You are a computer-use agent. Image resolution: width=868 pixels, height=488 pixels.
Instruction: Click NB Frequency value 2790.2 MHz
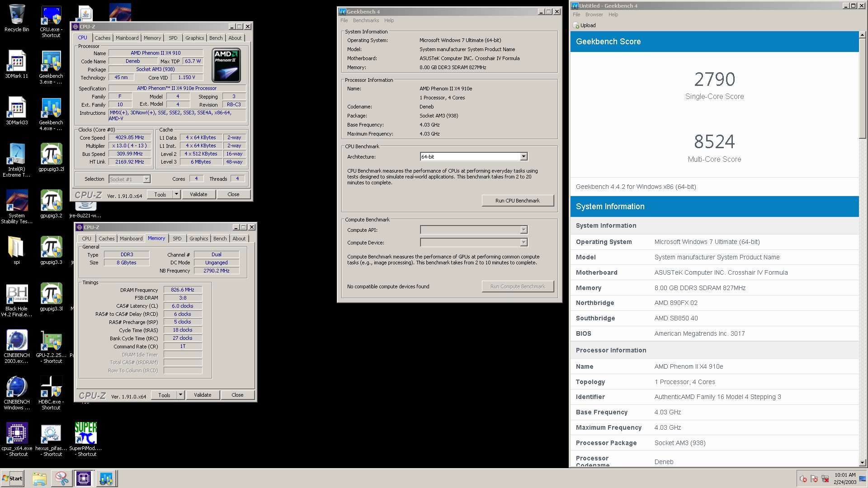(x=217, y=271)
